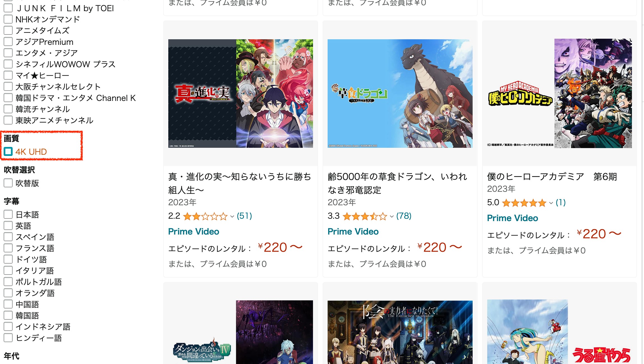Expand the 5.0 rating dropdown chevron
Image resolution: width=644 pixels, height=364 pixels.
click(x=551, y=203)
